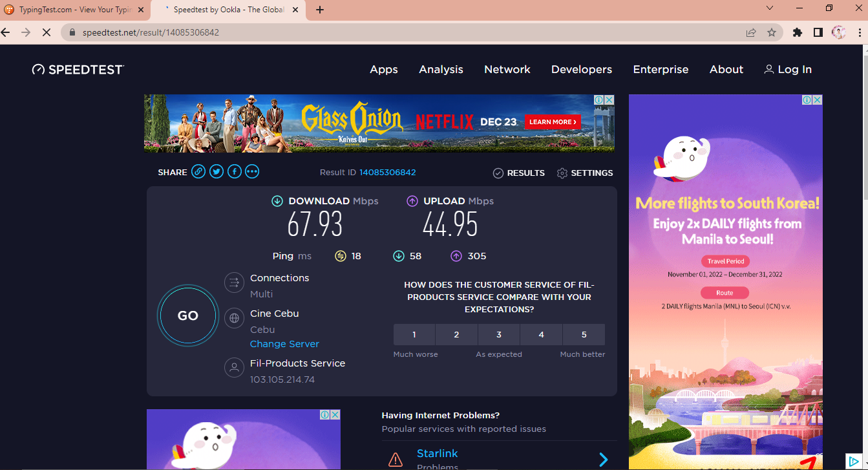Click the Starlink link
The image size is (868, 470).
[x=437, y=453]
